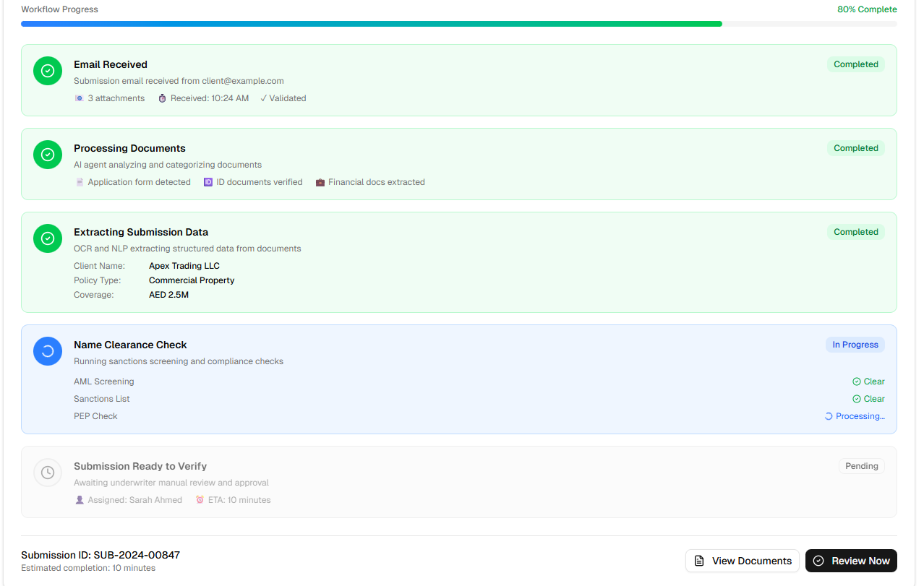This screenshot has height=586, width=924.
Task: Open View Documents
Action: point(743,560)
